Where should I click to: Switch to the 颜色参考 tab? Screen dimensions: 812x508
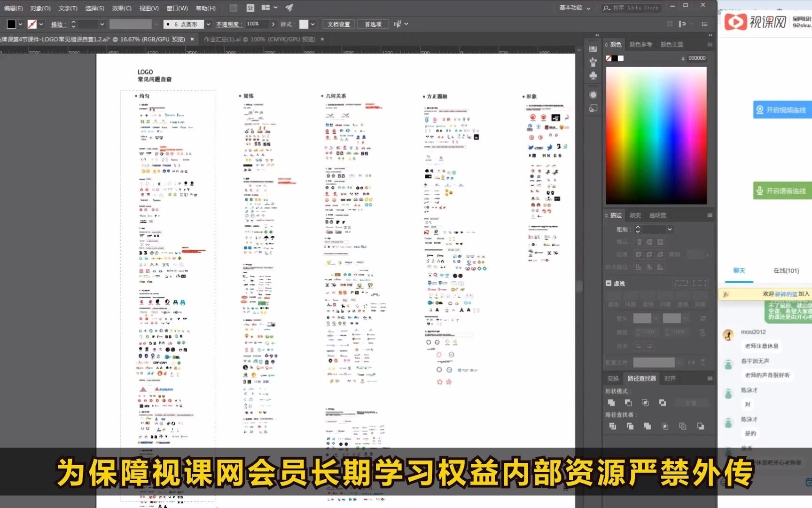(640, 45)
